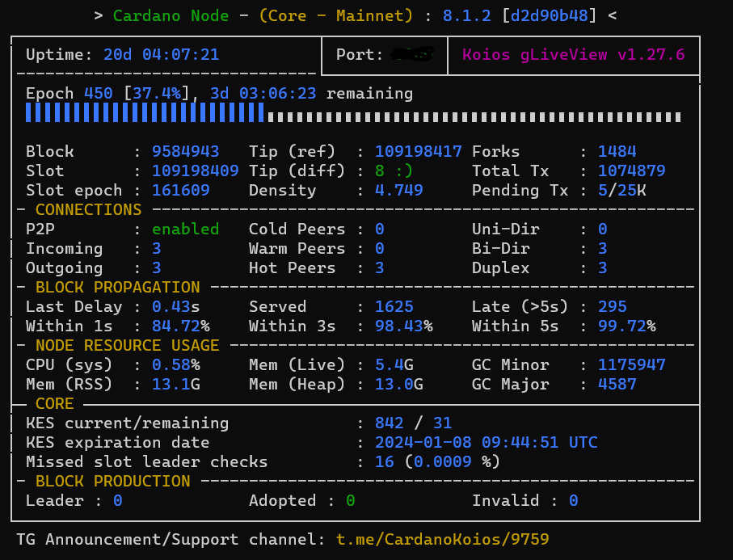
Task: Select Served value 1625
Action: pos(394,306)
